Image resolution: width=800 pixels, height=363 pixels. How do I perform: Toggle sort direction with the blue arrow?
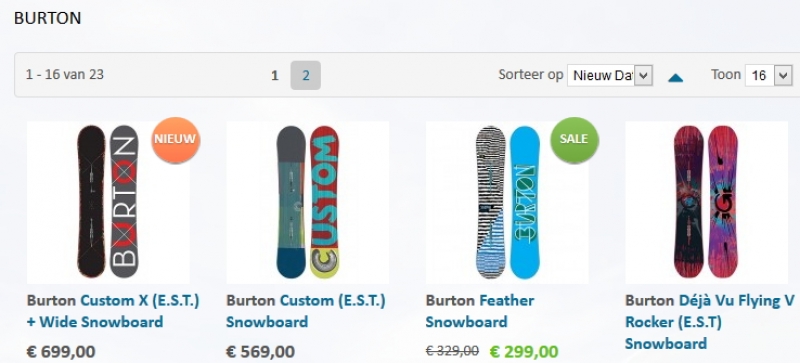[x=676, y=78]
